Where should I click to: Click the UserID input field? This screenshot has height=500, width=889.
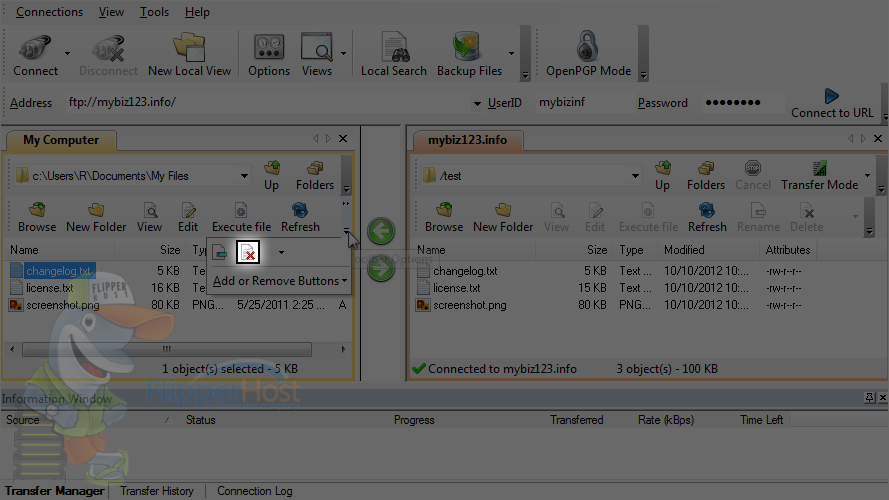(582, 103)
